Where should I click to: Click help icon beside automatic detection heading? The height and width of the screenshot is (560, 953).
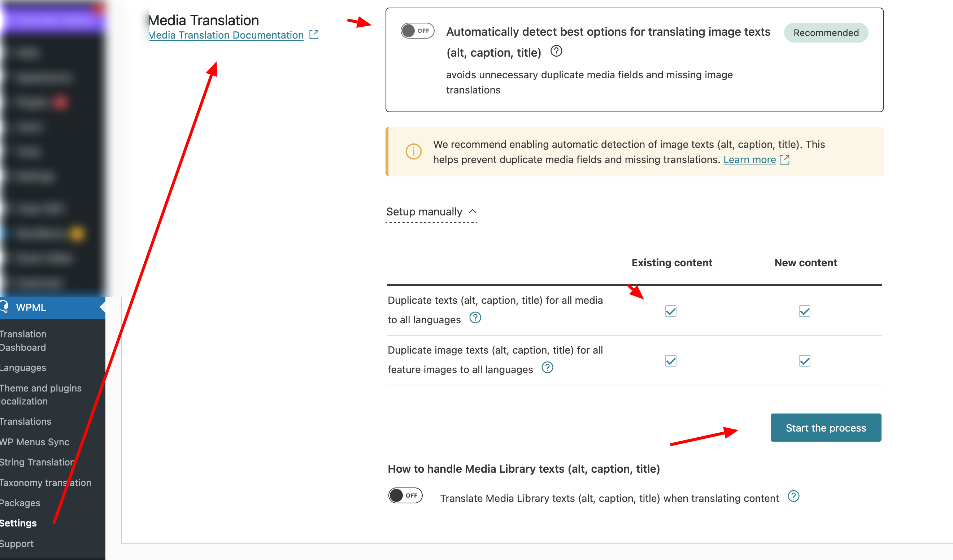point(556,51)
